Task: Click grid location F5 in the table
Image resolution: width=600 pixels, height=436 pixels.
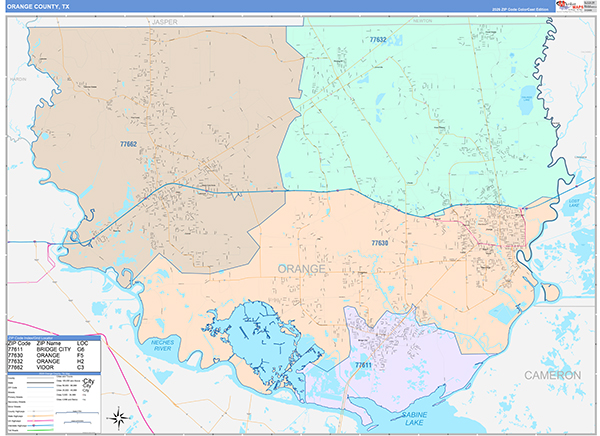Action: tap(80, 355)
